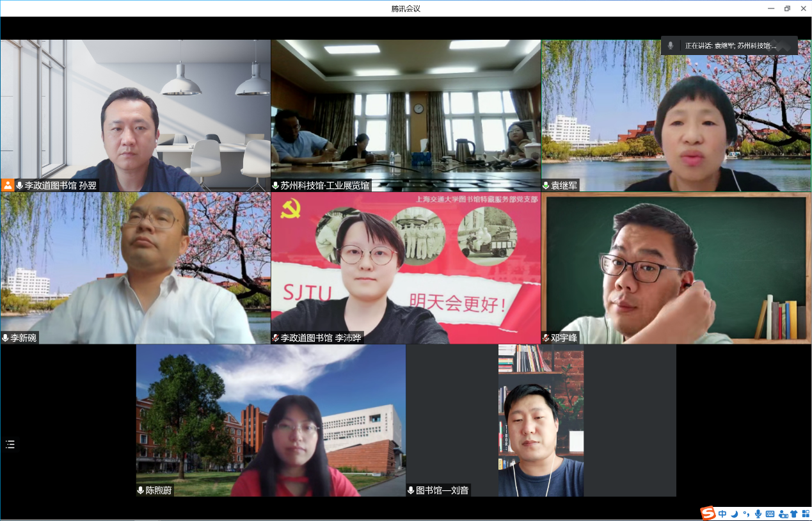Viewport: 812px width, 521px height.
Task: Open the Sogou soft keyboard icon
Action: point(770,513)
